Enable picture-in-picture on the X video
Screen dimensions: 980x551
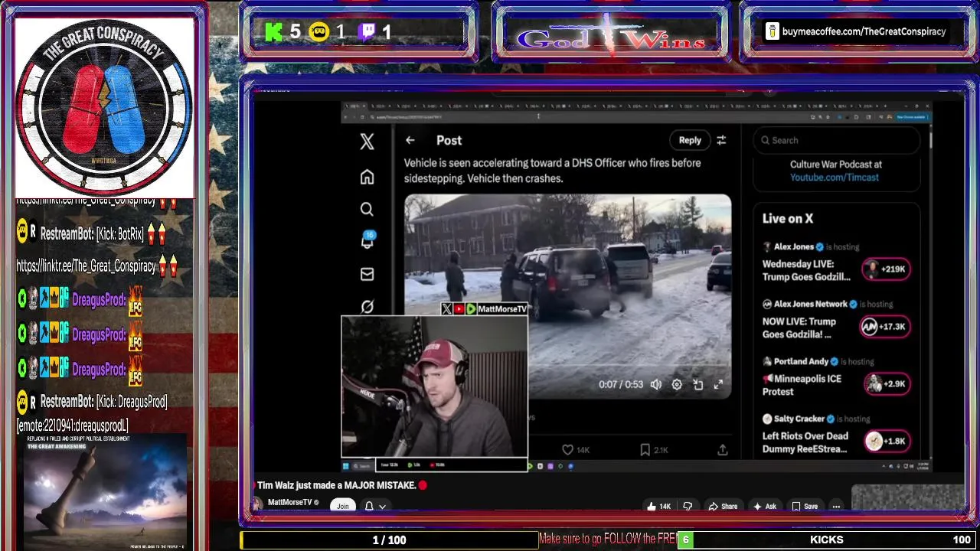pos(697,385)
